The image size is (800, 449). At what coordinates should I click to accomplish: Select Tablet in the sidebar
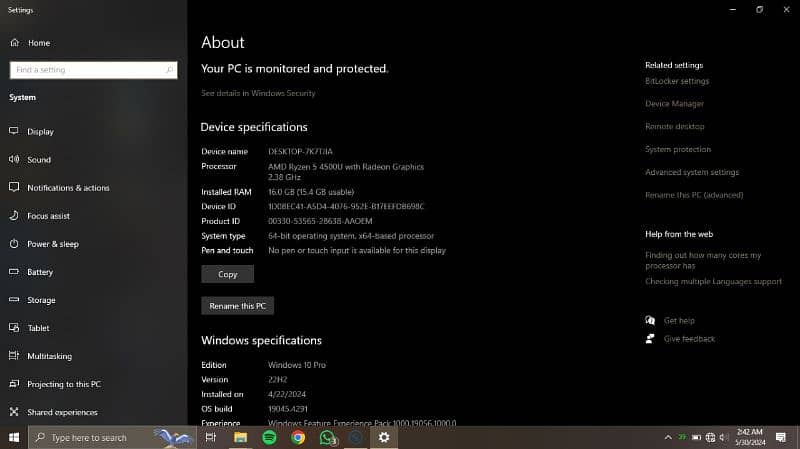pyautogui.click(x=38, y=328)
